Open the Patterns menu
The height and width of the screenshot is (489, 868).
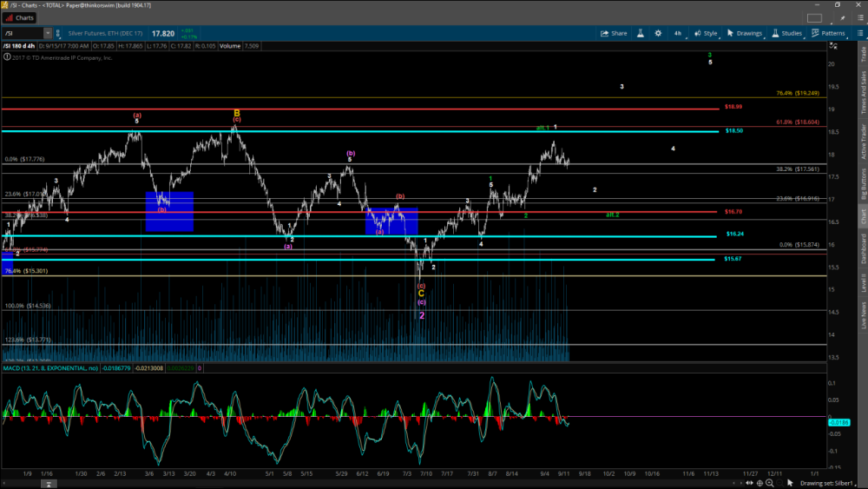pyautogui.click(x=828, y=33)
